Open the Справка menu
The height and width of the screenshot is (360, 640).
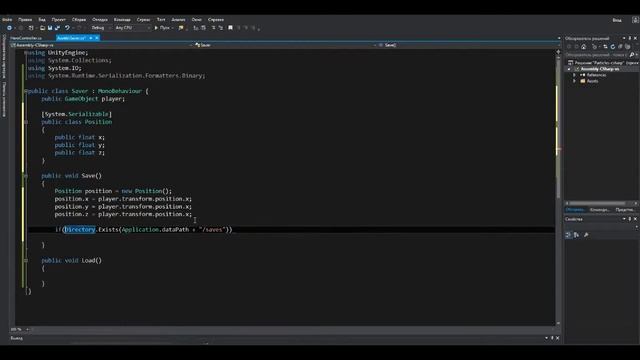(x=216, y=20)
